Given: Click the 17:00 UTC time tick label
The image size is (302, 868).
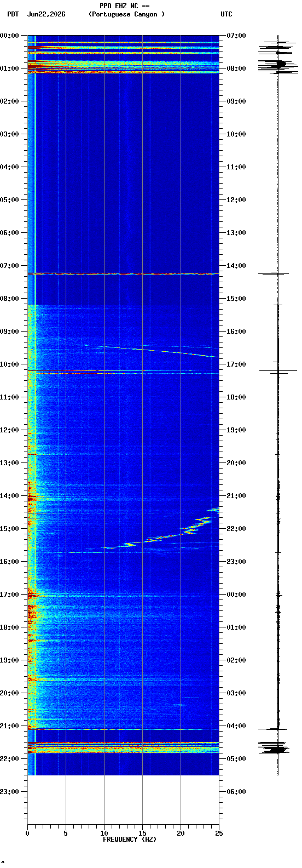Looking at the screenshot, I should pos(236,364).
